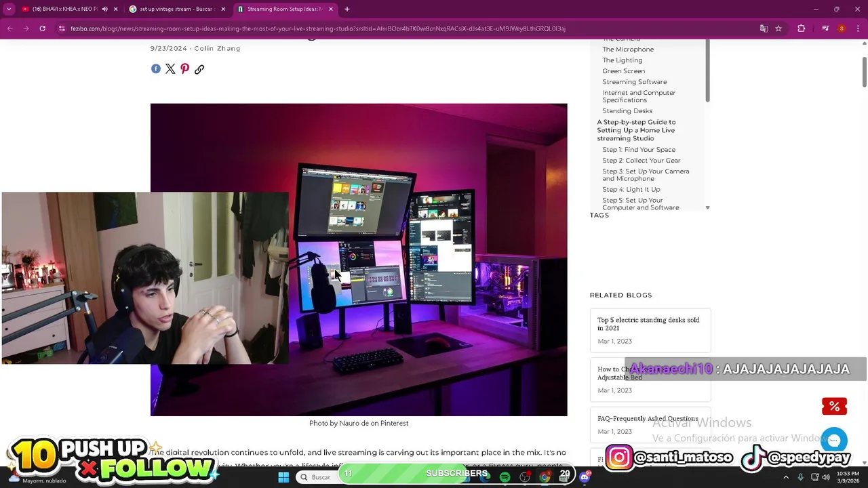Close Streaming Room Setup Ideas tab
868x488 pixels.
point(331,9)
